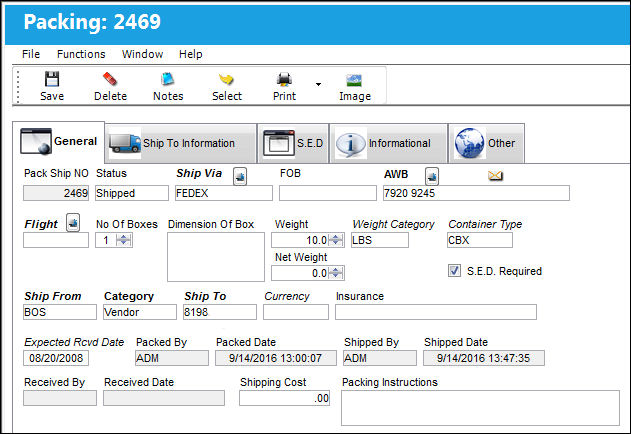Toggle the S.E.D. Required checkbox
The image size is (631, 434).
tap(454, 271)
